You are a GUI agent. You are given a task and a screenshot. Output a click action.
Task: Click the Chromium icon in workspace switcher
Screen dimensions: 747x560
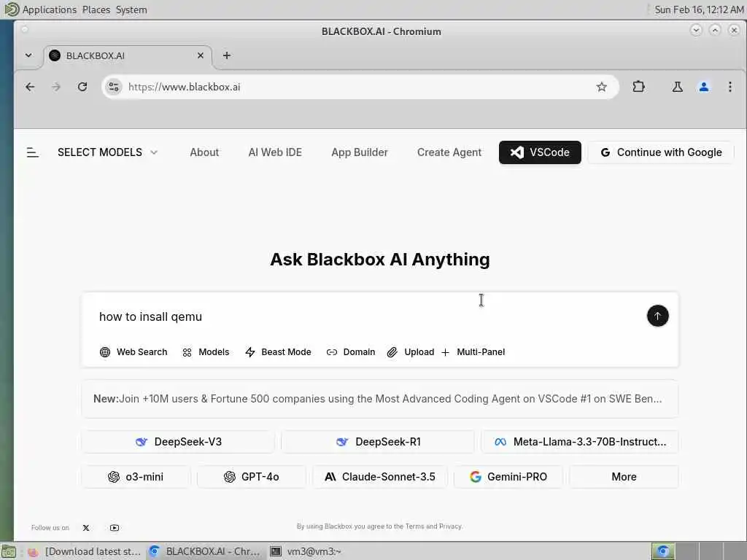[x=663, y=551]
